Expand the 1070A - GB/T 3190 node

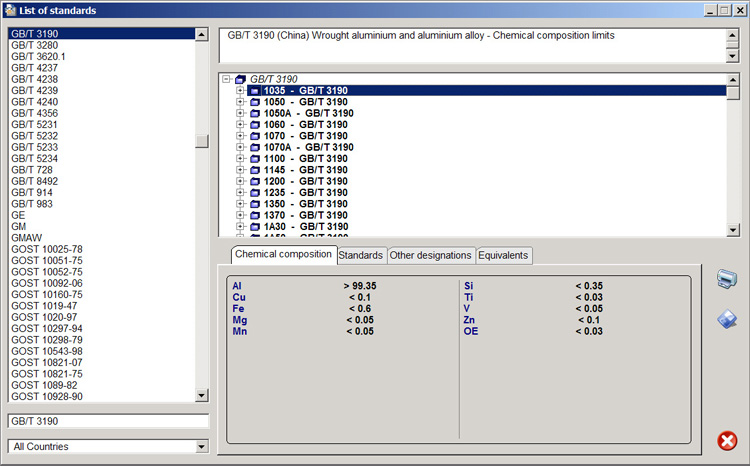pos(240,147)
